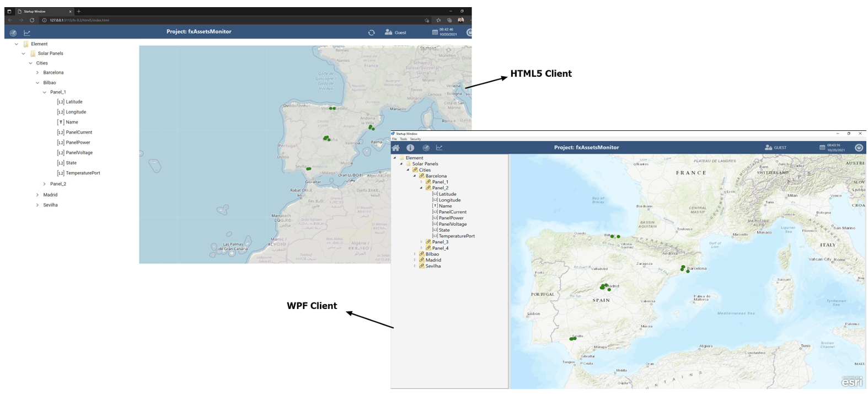Expand the Madrid node in HTML5 tree
The height and width of the screenshot is (394, 868).
coord(37,195)
